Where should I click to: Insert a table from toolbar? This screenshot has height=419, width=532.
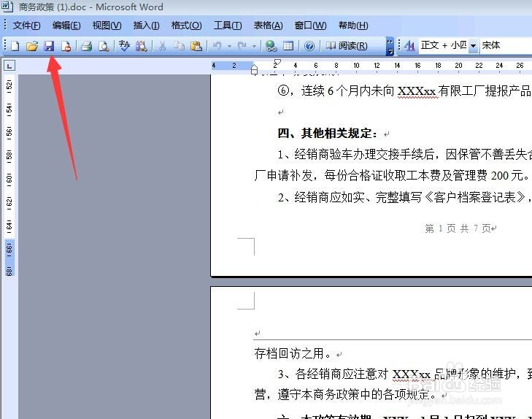(288, 46)
